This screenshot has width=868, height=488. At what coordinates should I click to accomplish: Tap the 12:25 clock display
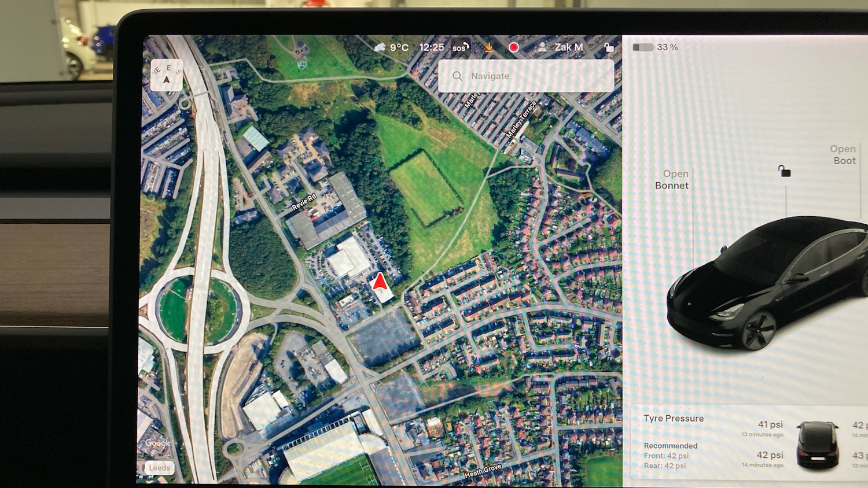click(x=431, y=47)
